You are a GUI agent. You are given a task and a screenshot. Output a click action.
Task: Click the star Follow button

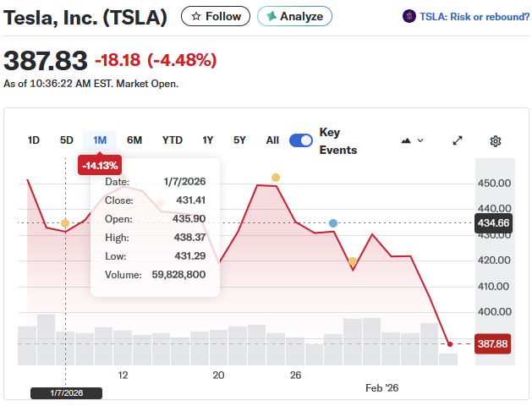click(216, 16)
